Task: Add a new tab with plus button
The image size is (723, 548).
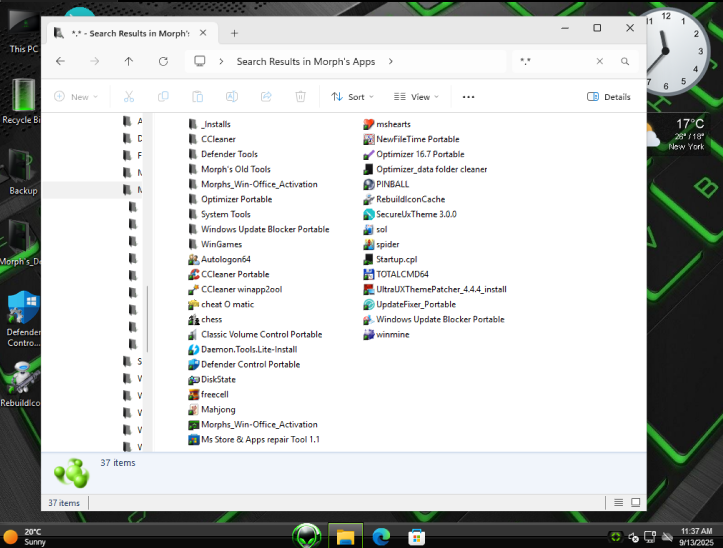Action: pos(234,33)
